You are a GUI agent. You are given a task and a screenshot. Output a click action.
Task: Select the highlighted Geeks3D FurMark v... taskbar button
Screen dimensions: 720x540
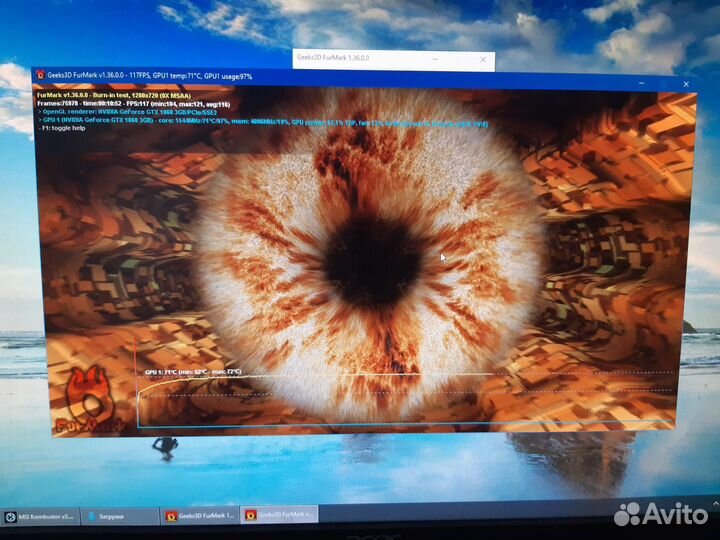tap(279, 515)
